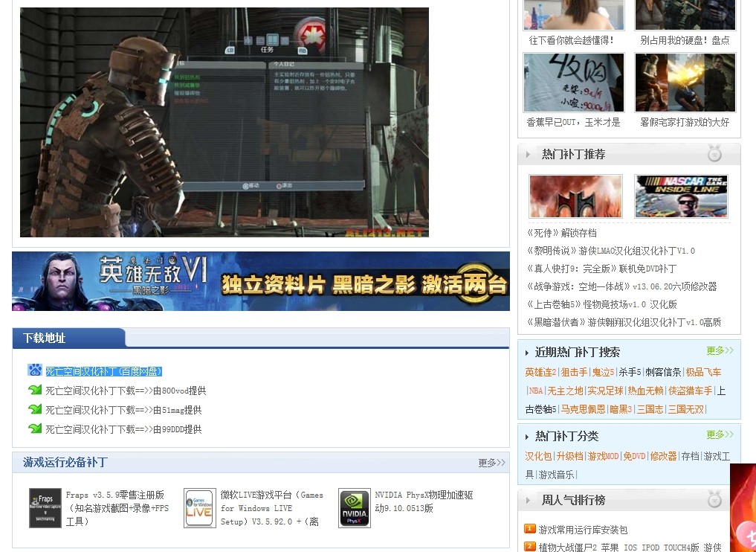This screenshot has height=552, width=756.
Task: Open 《战争游戏:空地一体战》六项修改器 link
Action: pyautogui.click(x=621, y=286)
